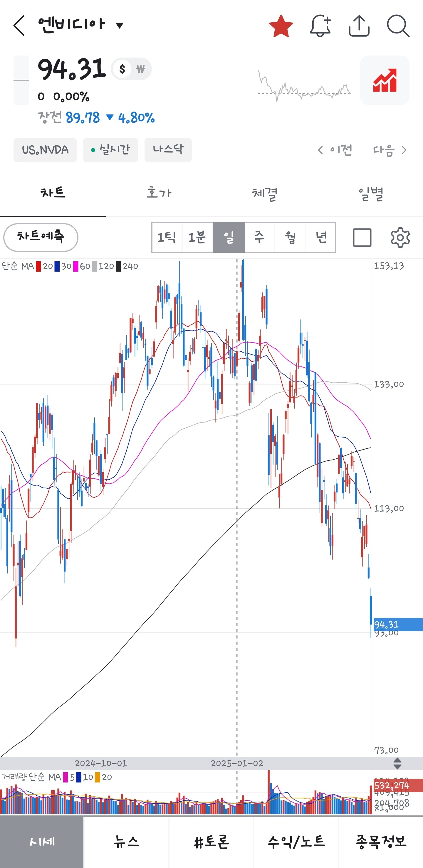
Task: Tap the pre-market price 89.78
Action: pyautogui.click(x=83, y=118)
